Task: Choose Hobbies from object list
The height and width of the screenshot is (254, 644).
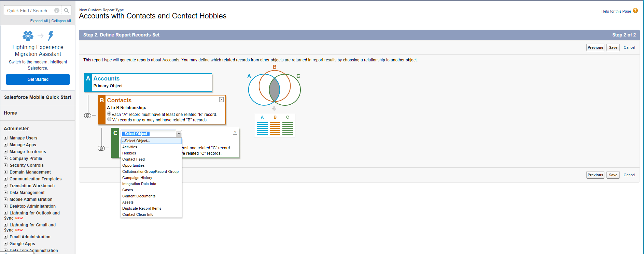Action: click(x=151, y=153)
